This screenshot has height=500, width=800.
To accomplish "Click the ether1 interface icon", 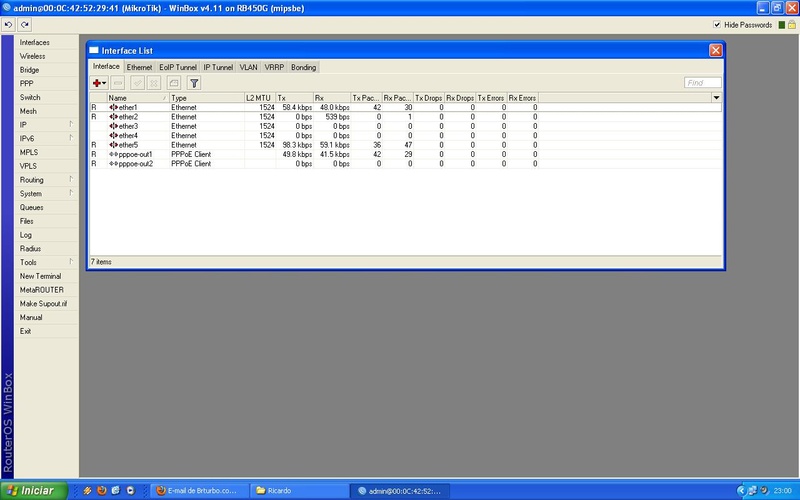I will click(x=113, y=107).
